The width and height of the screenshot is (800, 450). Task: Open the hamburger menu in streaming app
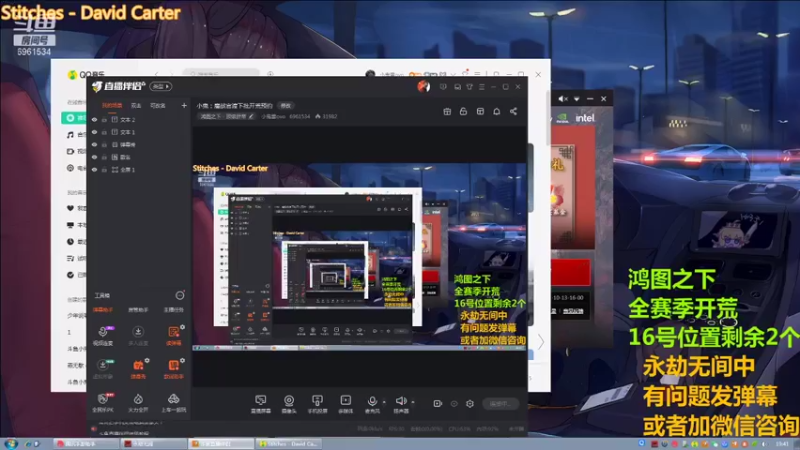(482, 87)
